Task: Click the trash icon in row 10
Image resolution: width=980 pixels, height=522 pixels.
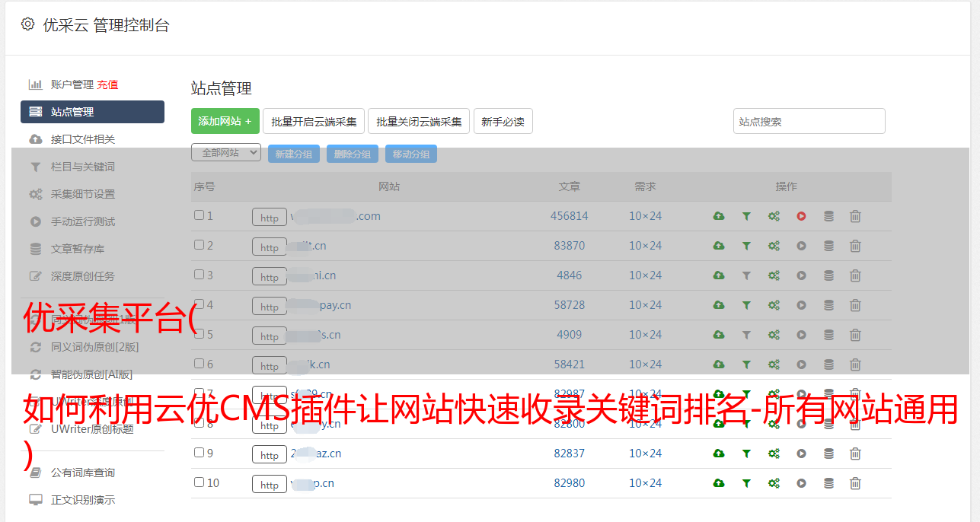Action: 855,483
